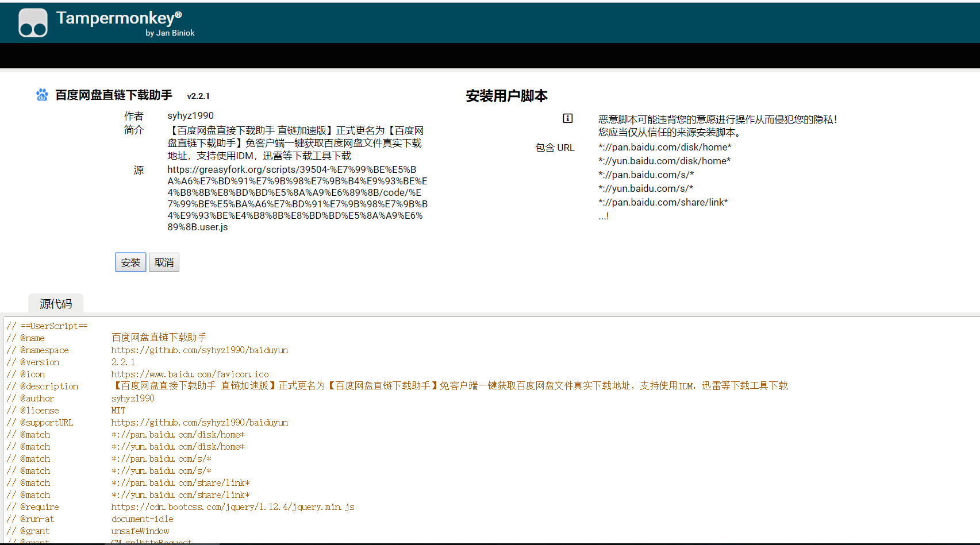Click the author name syhyz1990
This screenshot has width=980, height=545.
click(190, 115)
